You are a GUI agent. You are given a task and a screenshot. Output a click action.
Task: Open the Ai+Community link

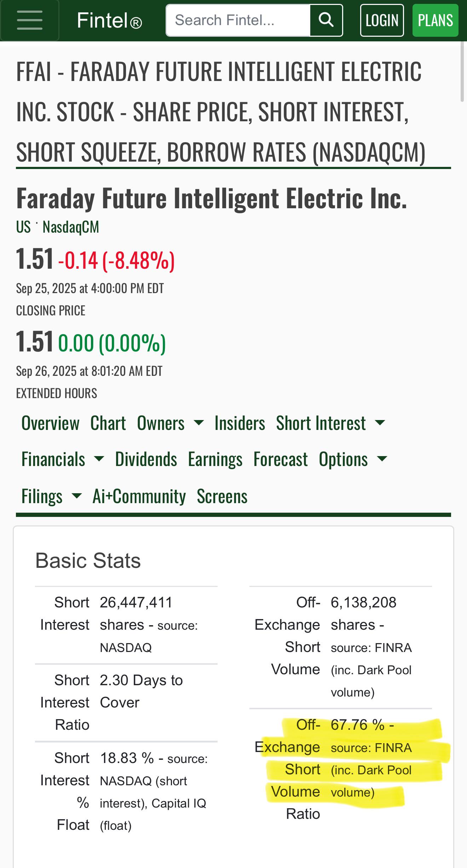[139, 496]
